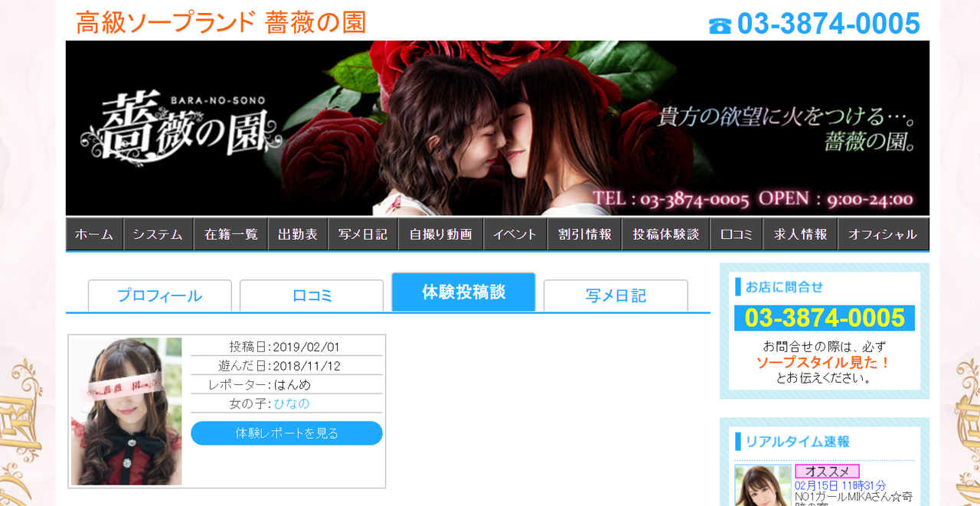Open the ひなの girl name link
The image size is (980, 506).
coord(292,403)
